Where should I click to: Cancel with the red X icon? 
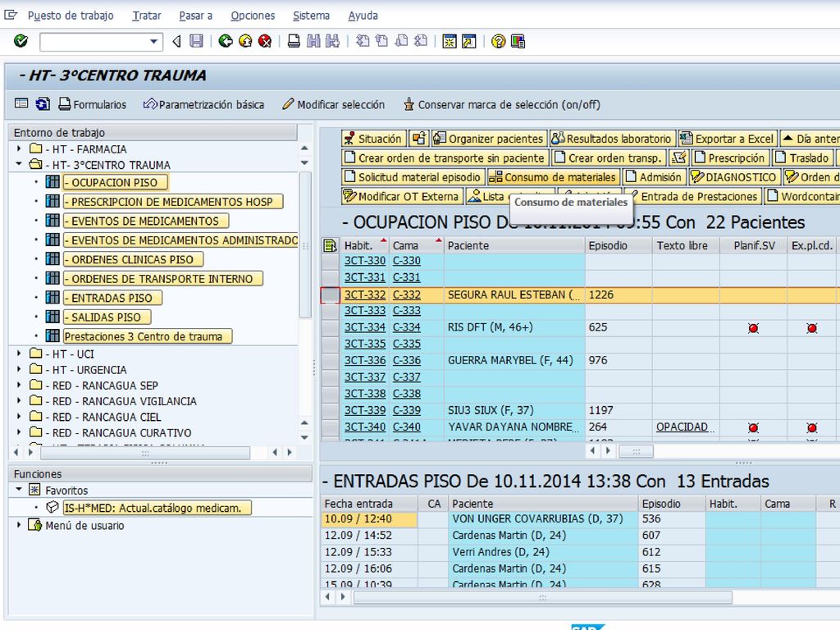[x=265, y=41]
